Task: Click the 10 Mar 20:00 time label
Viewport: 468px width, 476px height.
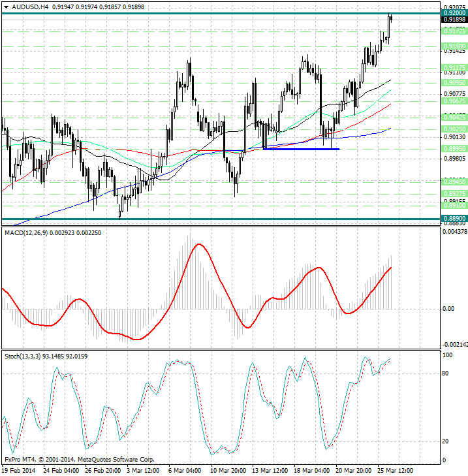Action: point(228,471)
